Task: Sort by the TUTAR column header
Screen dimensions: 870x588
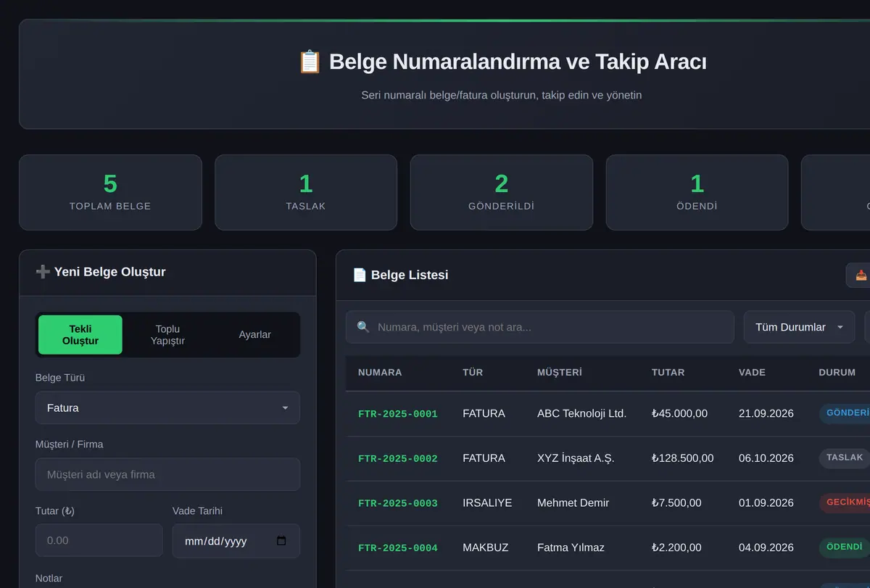Action: (x=668, y=373)
